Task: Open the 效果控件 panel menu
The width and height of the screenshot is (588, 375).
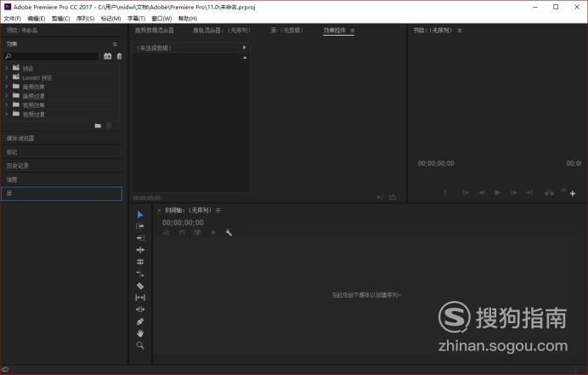Action: [x=352, y=31]
